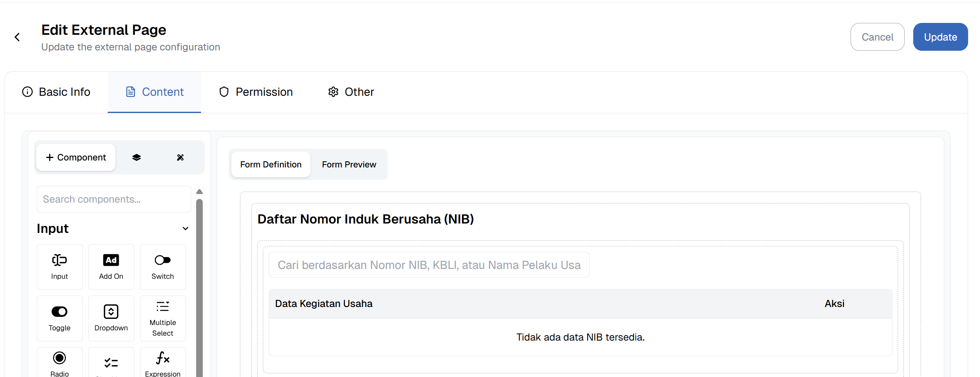Screen dimensions: 980x377
Task: Click the Cancel button
Action: pyautogui.click(x=877, y=37)
